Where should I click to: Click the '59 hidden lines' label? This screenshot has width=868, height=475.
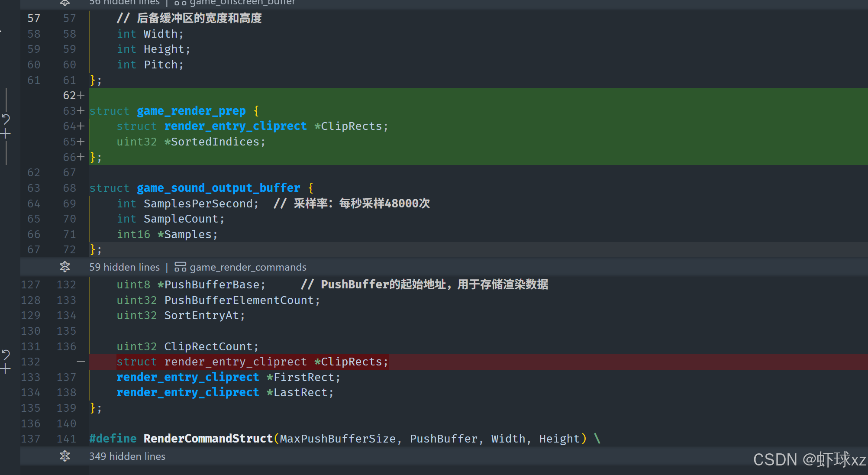click(x=124, y=267)
